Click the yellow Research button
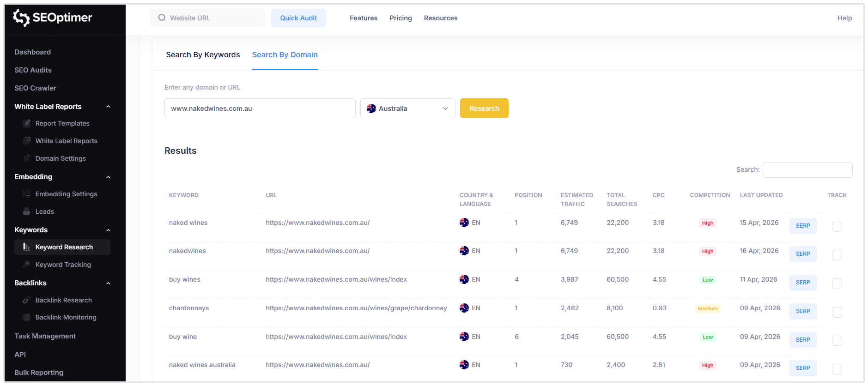The width and height of the screenshot is (868, 386). coord(484,109)
